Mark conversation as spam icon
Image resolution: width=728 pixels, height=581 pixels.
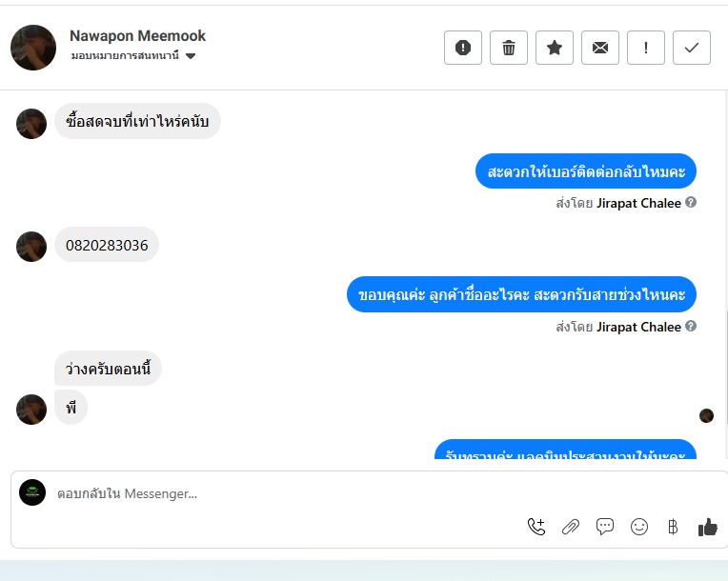coord(463,48)
